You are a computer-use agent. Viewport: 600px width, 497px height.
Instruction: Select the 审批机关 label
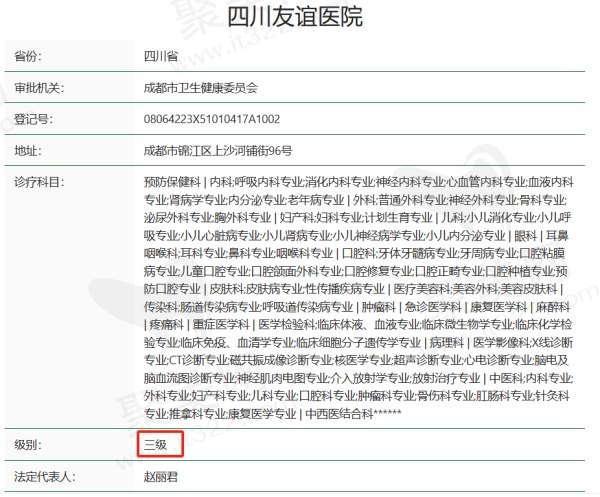tap(39, 88)
